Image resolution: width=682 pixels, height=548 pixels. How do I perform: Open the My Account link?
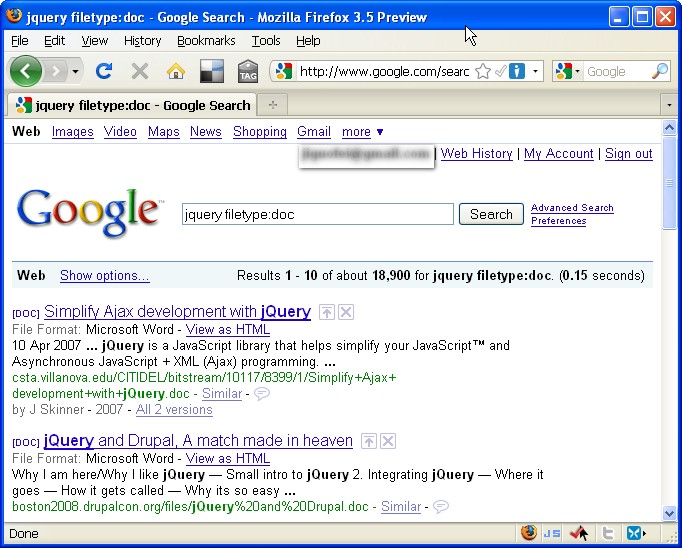[558, 154]
